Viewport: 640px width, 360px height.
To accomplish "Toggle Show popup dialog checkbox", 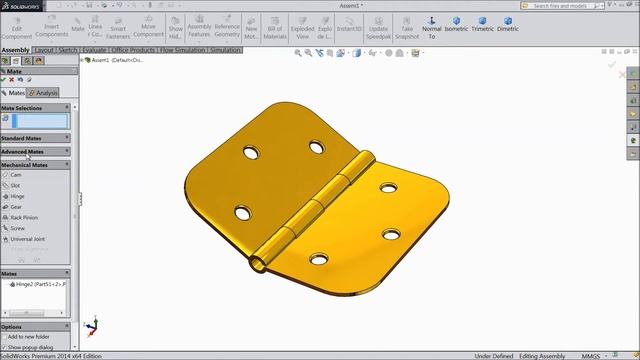I will tap(4, 347).
